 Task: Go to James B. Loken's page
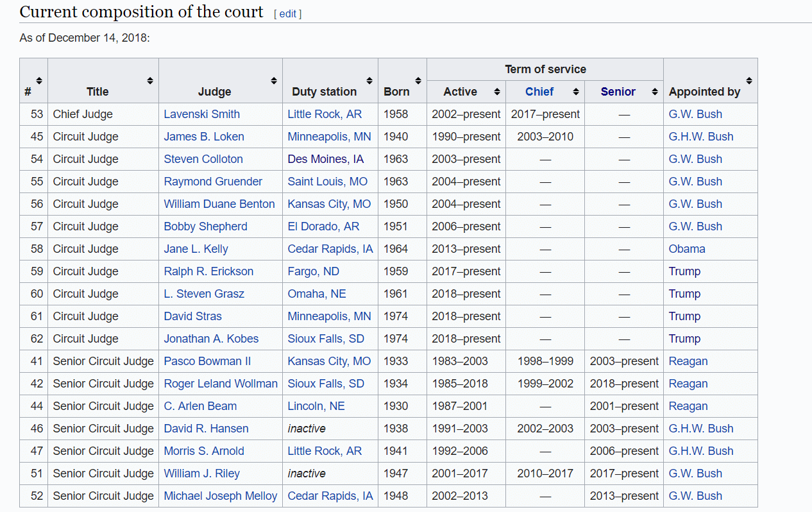203,137
